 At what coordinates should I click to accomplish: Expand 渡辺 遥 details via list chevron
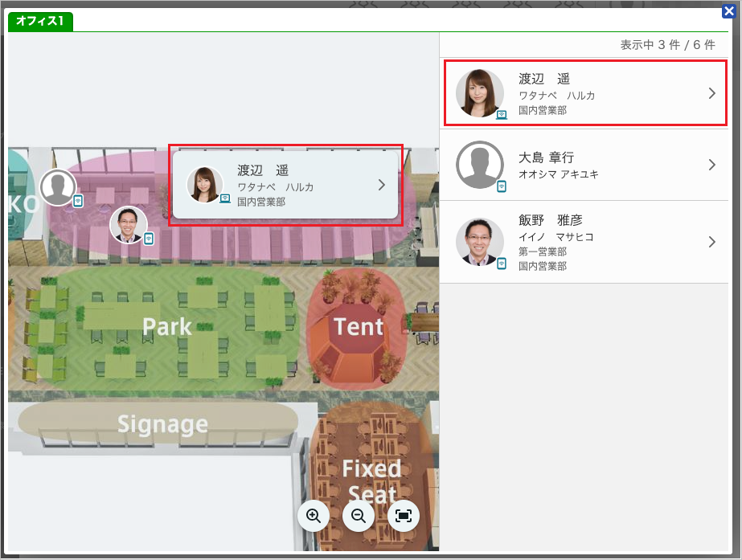pyautogui.click(x=711, y=93)
